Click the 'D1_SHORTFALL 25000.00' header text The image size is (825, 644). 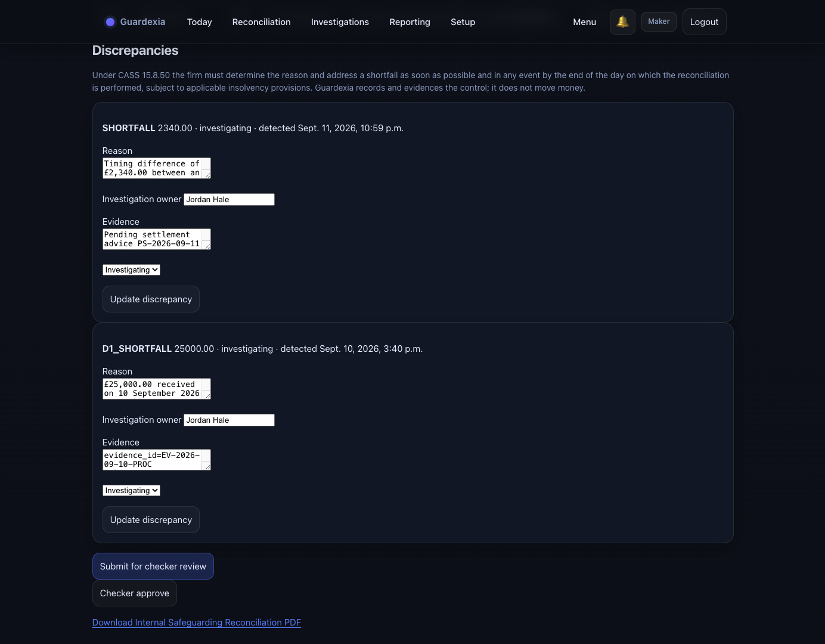pos(158,349)
